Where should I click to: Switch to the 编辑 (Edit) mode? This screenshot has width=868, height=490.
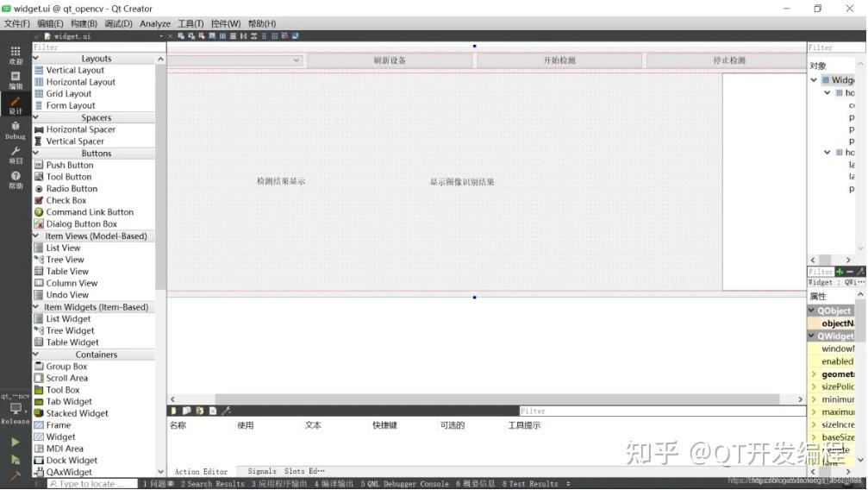pyautogui.click(x=16, y=80)
